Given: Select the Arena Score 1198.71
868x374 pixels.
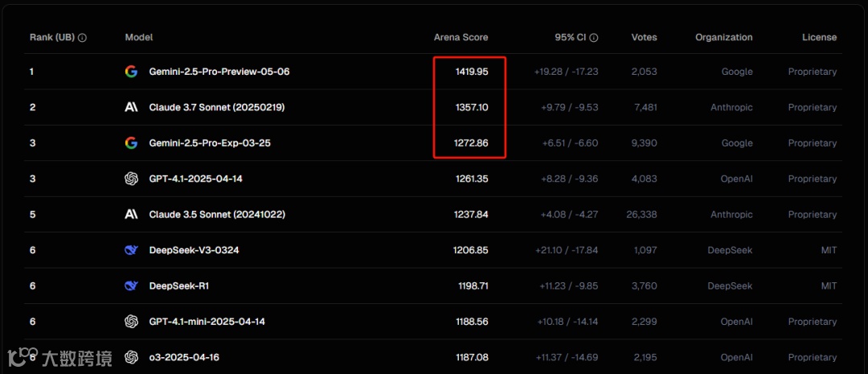Looking at the screenshot, I should tap(473, 286).
